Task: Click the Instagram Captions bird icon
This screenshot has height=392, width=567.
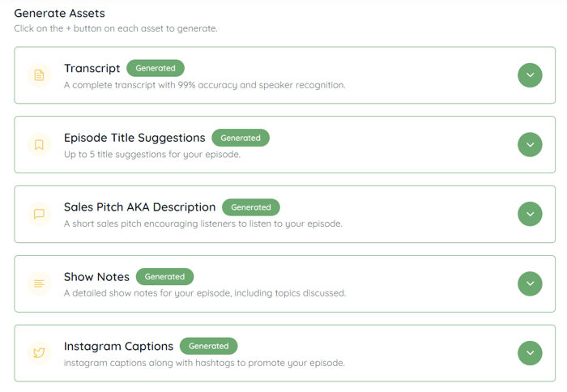Action: [x=39, y=353]
